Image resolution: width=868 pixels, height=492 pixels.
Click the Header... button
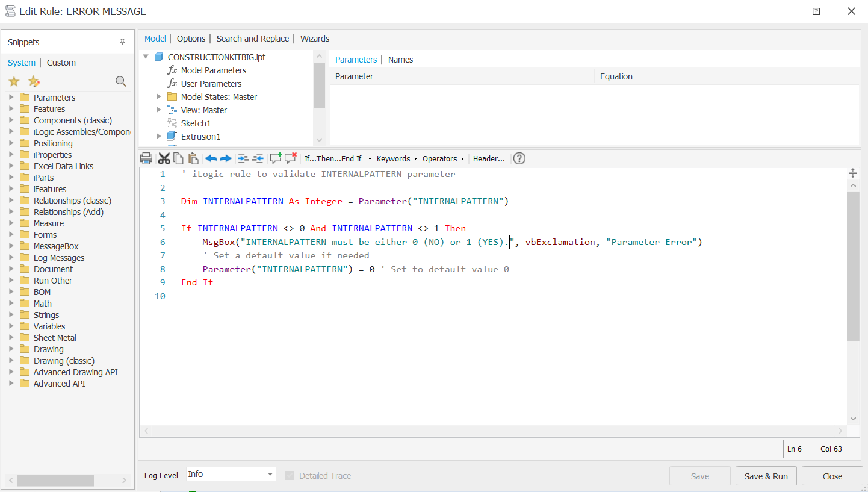(x=489, y=159)
